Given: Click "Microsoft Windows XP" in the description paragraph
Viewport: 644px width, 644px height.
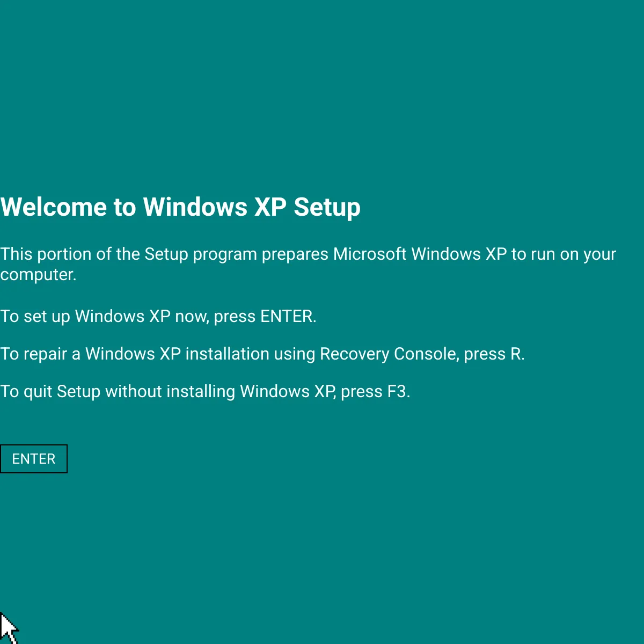Looking at the screenshot, I should (x=420, y=254).
